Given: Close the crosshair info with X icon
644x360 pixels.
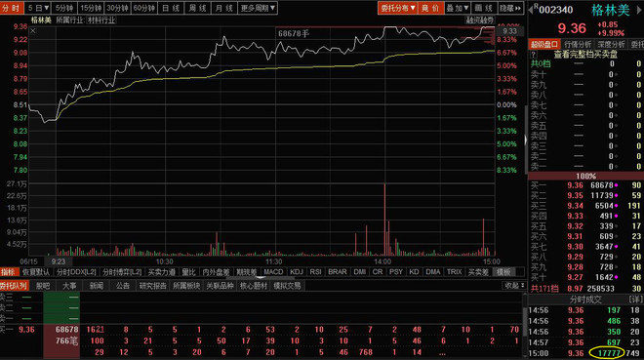Looking at the screenshot, I should [33, 31].
